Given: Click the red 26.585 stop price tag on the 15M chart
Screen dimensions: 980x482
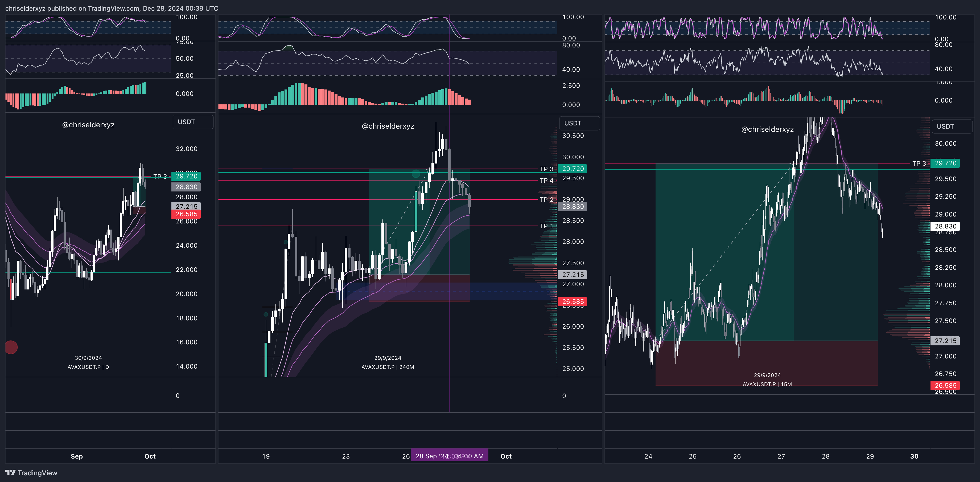Looking at the screenshot, I should coord(945,385).
